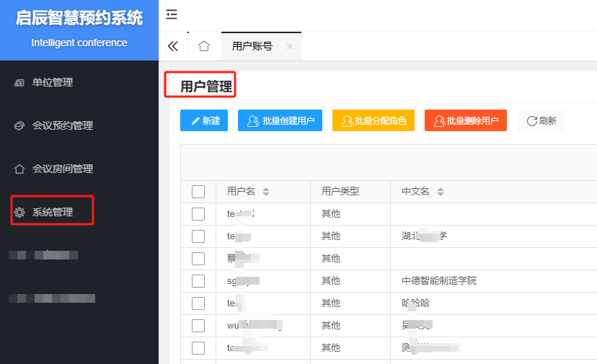This screenshot has height=364, width=597.
Task: Click the home icon tab
Action: click(204, 46)
